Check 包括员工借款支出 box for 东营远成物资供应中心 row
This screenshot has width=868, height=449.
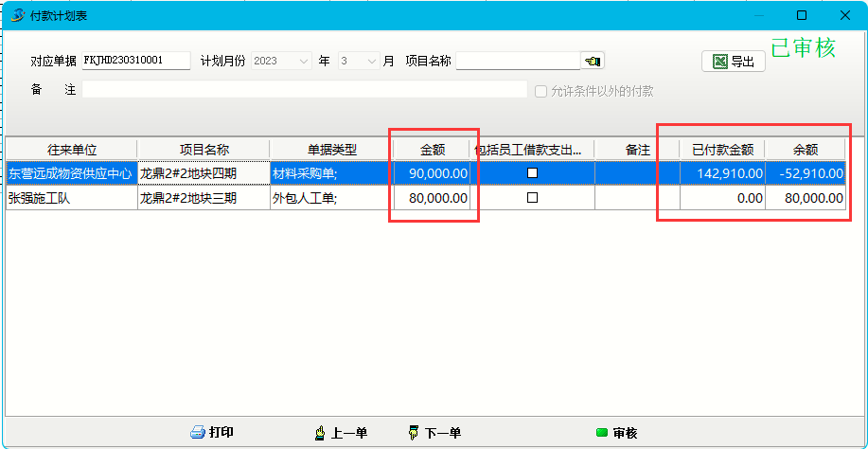[x=532, y=173]
